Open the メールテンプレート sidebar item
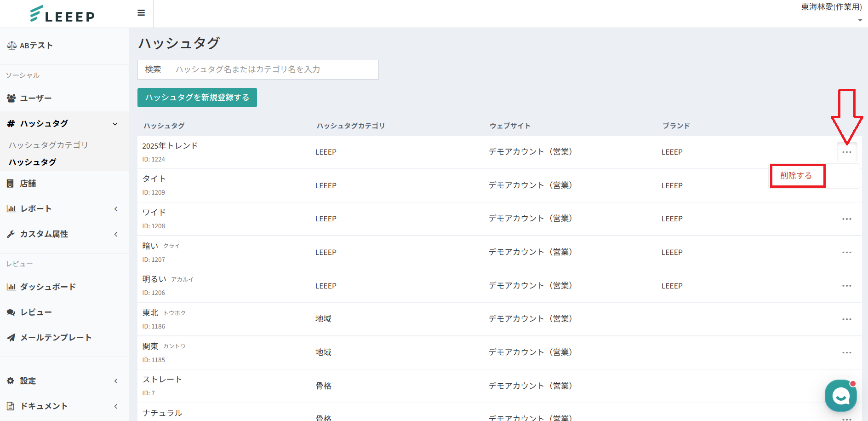The height and width of the screenshot is (421, 868). (56, 338)
